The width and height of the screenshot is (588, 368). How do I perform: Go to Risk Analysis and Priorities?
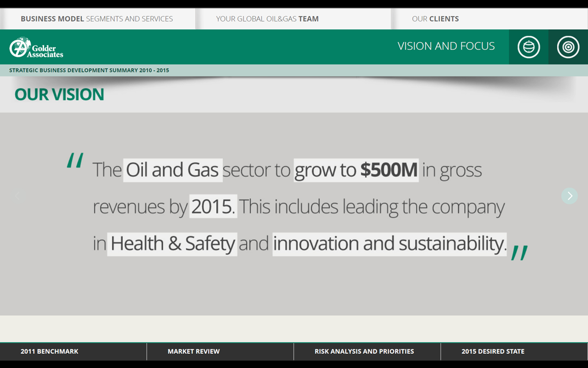click(x=364, y=351)
